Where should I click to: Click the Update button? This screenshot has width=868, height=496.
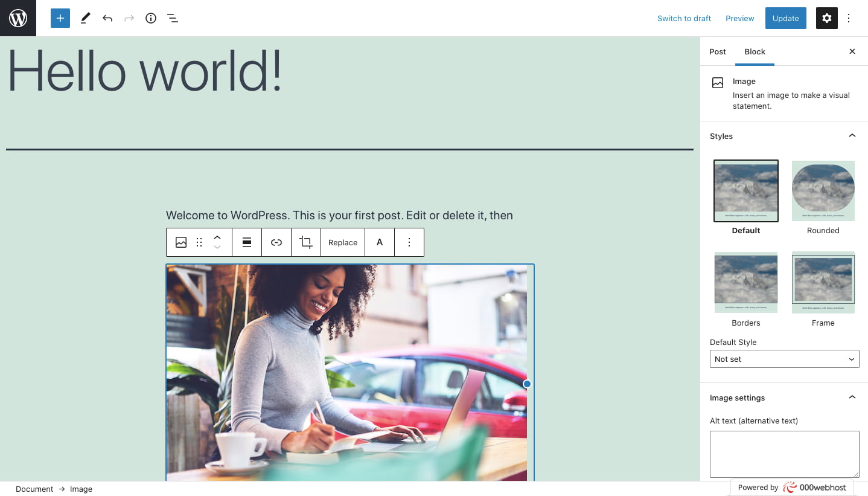[x=785, y=18]
